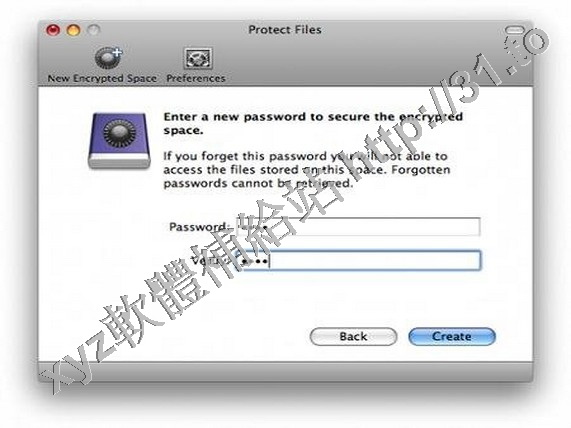Click the gray bottom status bar
The image size is (571, 428).
(286, 372)
